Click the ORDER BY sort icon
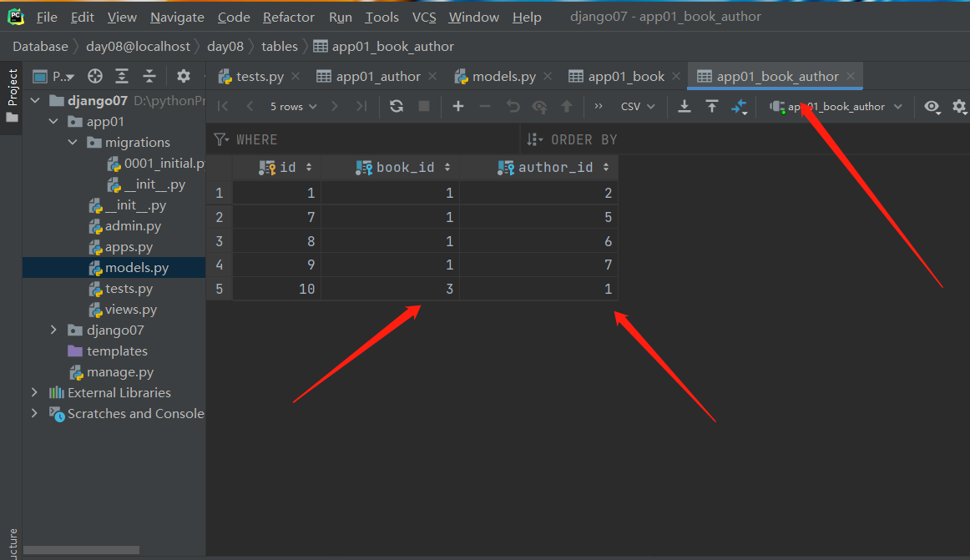This screenshot has height=560, width=970. (x=534, y=140)
